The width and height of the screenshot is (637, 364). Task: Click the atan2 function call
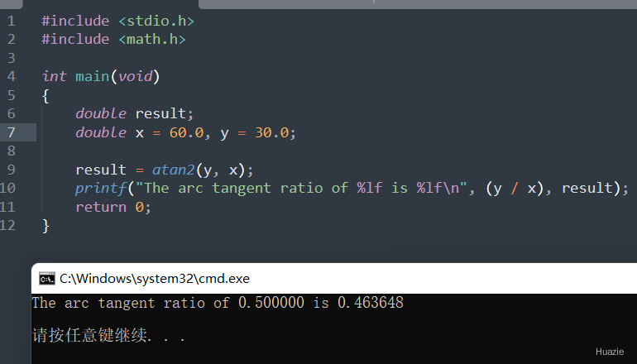(174, 170)
